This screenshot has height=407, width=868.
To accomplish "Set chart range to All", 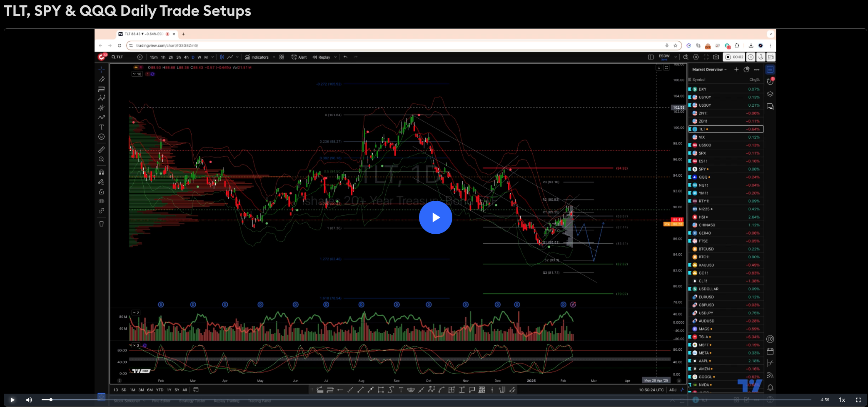I will tap(185, 390).
